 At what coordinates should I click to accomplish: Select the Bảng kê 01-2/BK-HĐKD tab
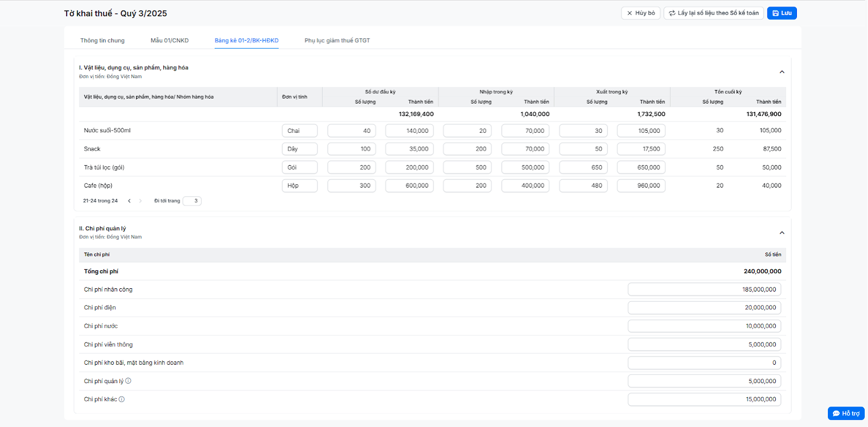246,41
